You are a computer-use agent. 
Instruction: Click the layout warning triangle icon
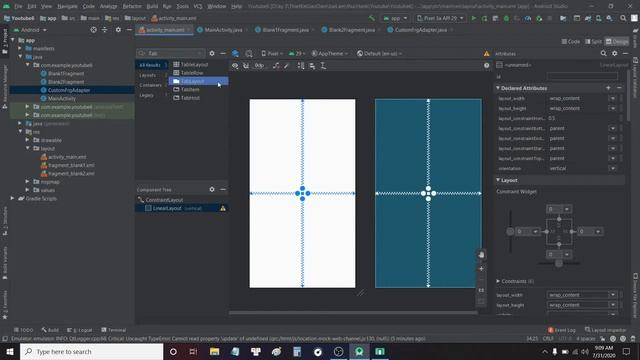click(487, 53)
